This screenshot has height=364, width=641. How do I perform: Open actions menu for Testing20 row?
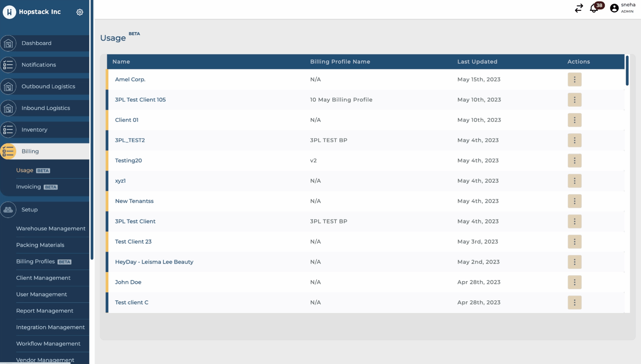click(x=574, y=161)
